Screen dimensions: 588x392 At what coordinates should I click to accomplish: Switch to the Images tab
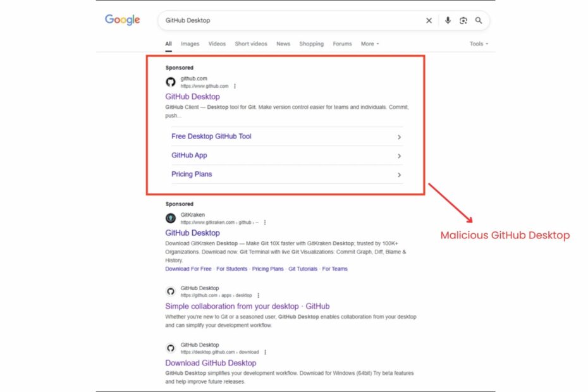click(190, 44)
